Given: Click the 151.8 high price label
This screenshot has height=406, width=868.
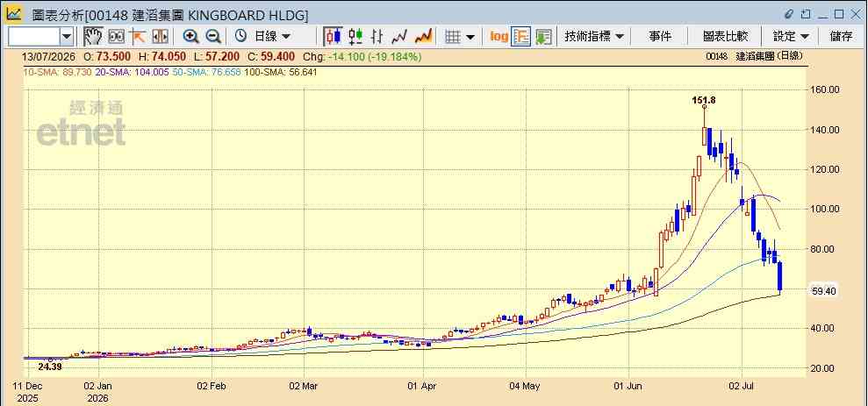Looking at the screenshot, I should pos(704,100).
